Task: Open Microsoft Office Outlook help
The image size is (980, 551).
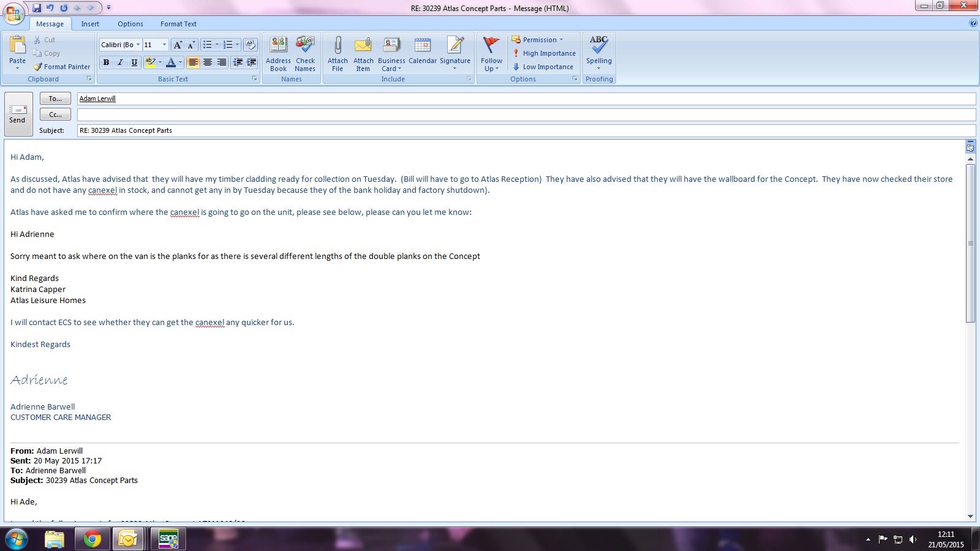Action: 973,23
